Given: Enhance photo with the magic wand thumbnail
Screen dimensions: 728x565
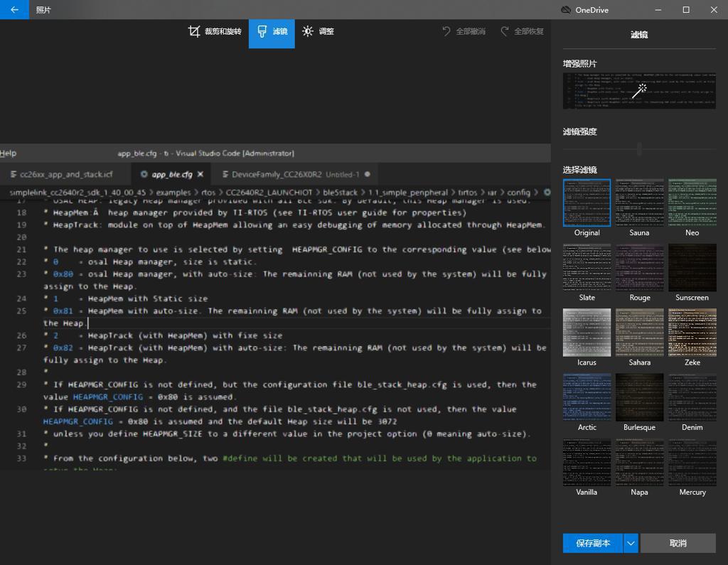Looking at the screenshot, I should click(x=639, y=90).
